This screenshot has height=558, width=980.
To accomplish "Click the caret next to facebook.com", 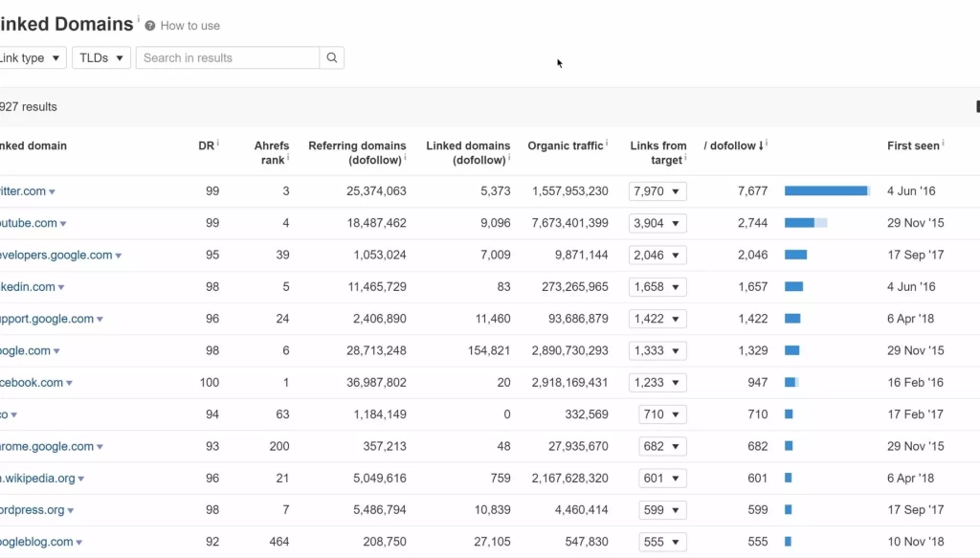I will [x=69, y=384].
